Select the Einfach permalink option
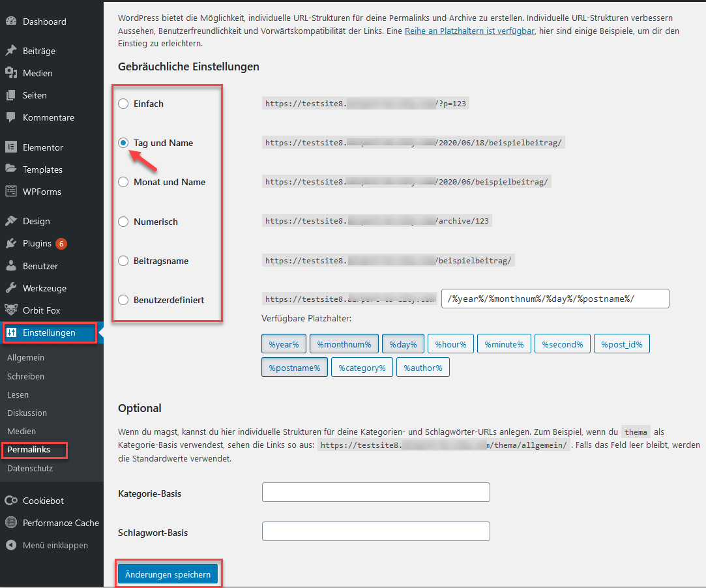This screenshot has height=588, width=706. [x=123, y=104]
